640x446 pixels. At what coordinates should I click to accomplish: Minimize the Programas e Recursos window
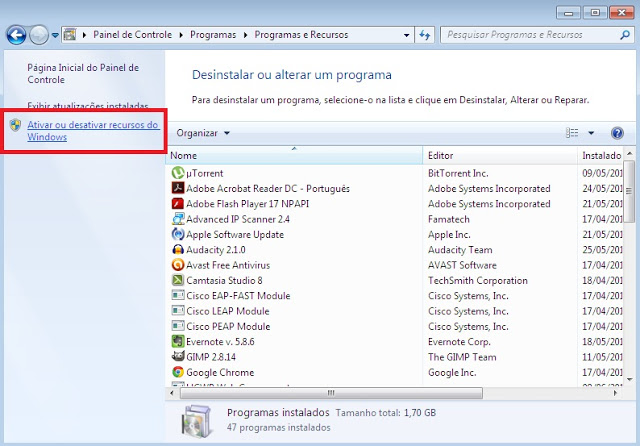point(569,13)
